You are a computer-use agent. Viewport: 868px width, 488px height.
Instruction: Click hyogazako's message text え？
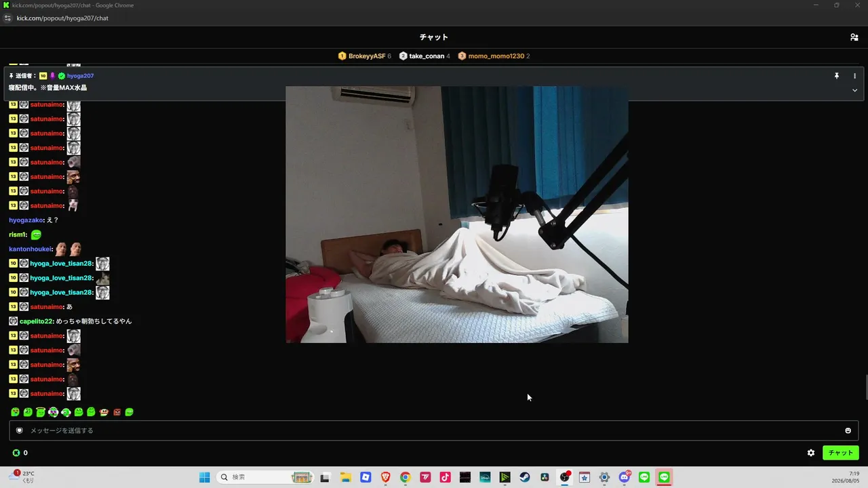tap(53, 220)
